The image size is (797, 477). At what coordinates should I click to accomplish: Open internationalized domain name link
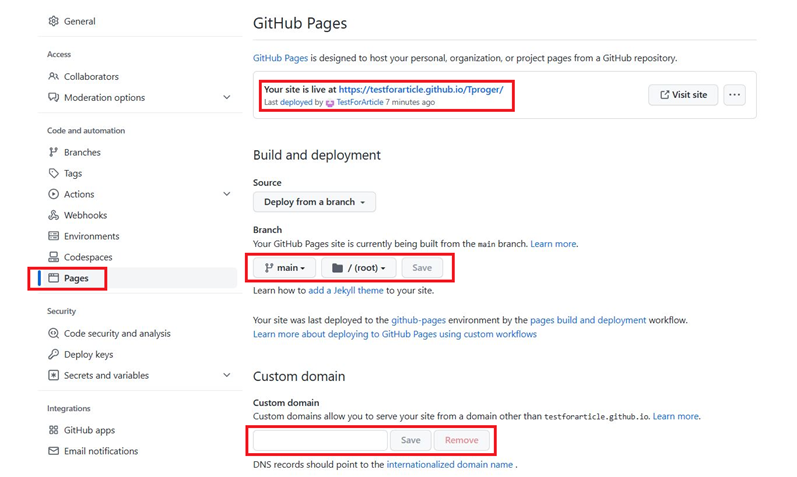coord(450,464)
